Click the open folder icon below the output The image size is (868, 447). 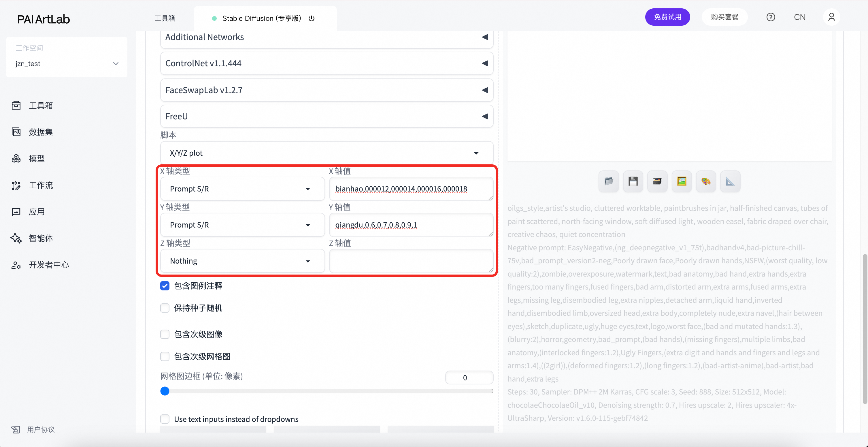(x=609, y=181)
